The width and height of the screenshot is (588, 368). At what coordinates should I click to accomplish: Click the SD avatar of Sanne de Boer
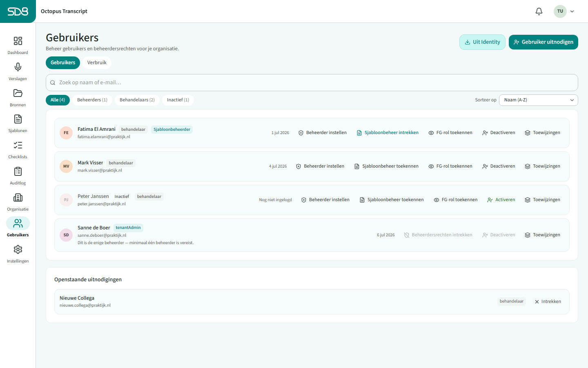pyautogui.click(x=66, y=235)
